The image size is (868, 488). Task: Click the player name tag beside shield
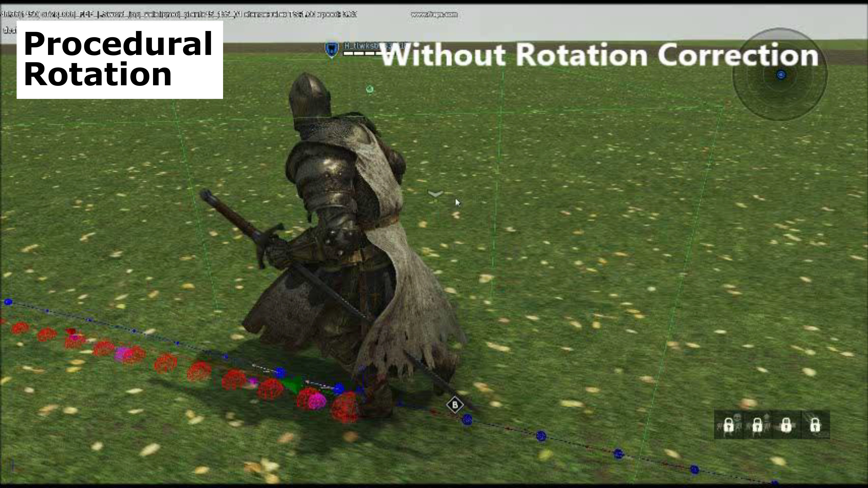[x=361, y=45]
